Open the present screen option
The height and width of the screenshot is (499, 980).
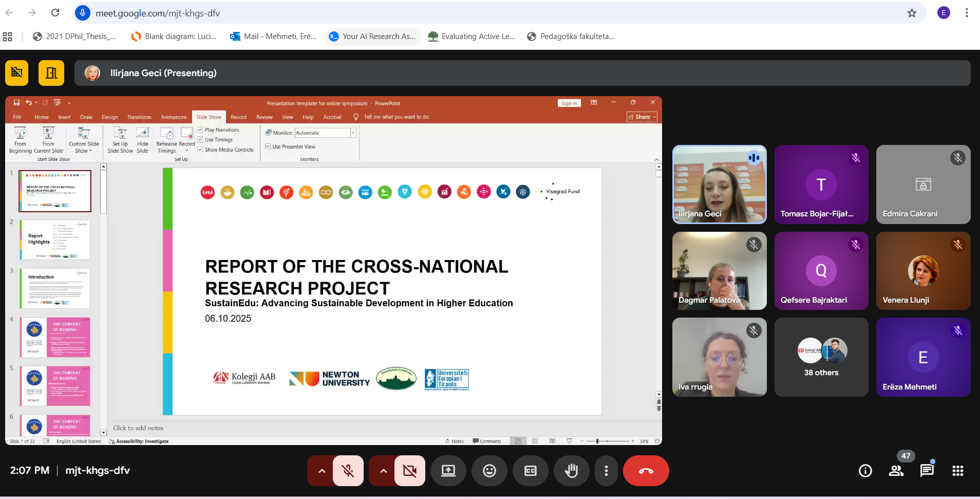(x=448, y=471)
